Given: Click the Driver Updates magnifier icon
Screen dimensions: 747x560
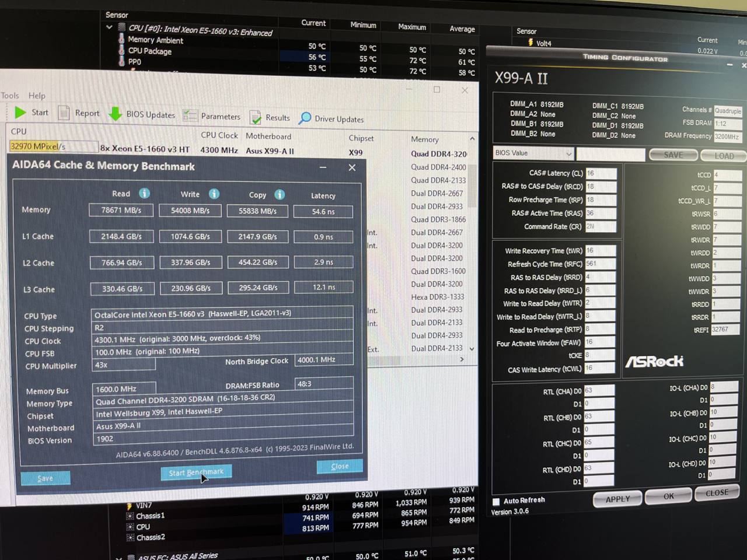Looking at the screenshot, I should point(305,118).
